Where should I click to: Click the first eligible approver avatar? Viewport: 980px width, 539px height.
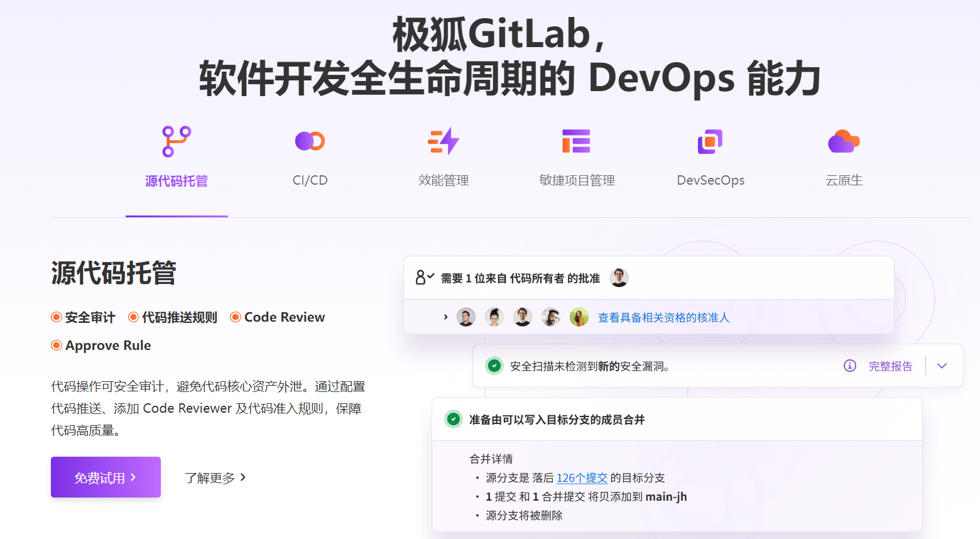465,317
